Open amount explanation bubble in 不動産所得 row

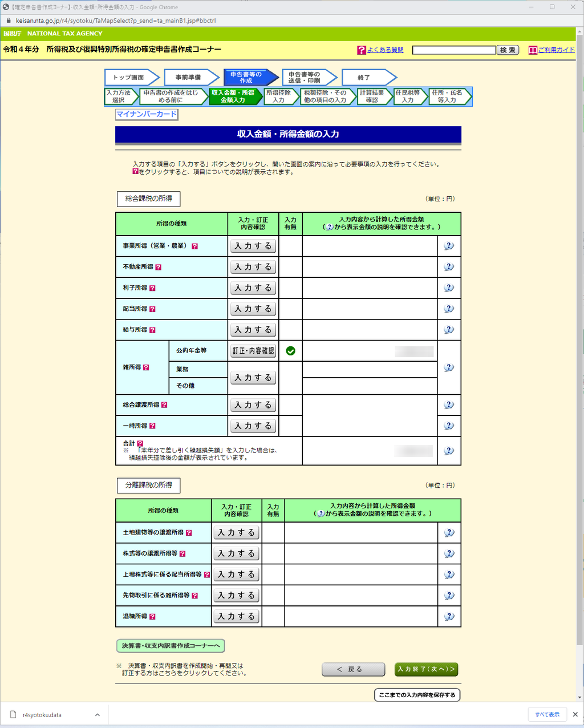pyautogui.click(x=449, y=267)
